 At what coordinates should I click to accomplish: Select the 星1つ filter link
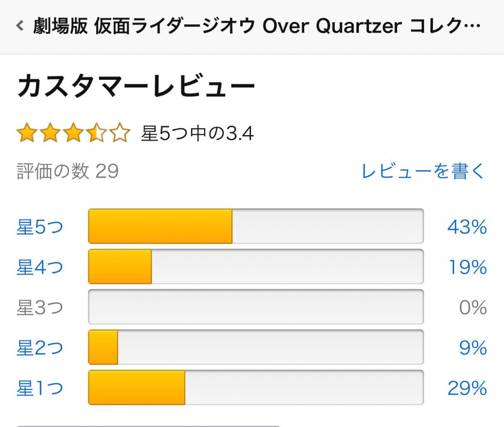click(x=40, y=388)
